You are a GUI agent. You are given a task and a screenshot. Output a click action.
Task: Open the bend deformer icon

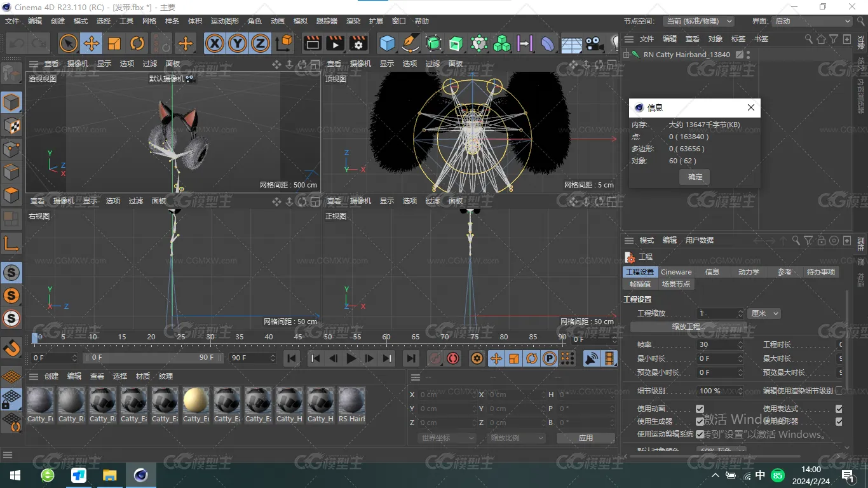[x=548, y=43]
